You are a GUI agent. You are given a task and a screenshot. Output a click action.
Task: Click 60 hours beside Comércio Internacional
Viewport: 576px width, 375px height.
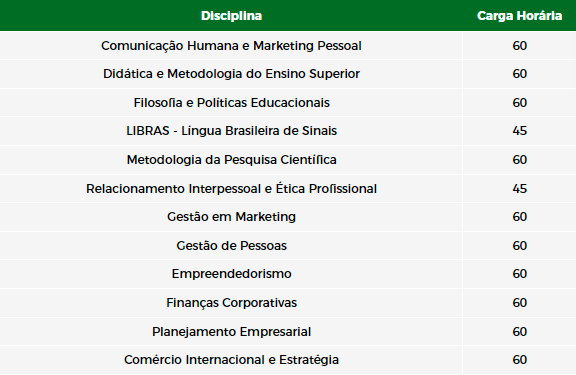519,360
